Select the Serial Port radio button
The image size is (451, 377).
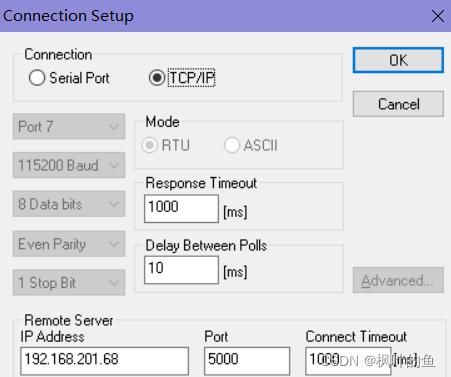(37, 78)
